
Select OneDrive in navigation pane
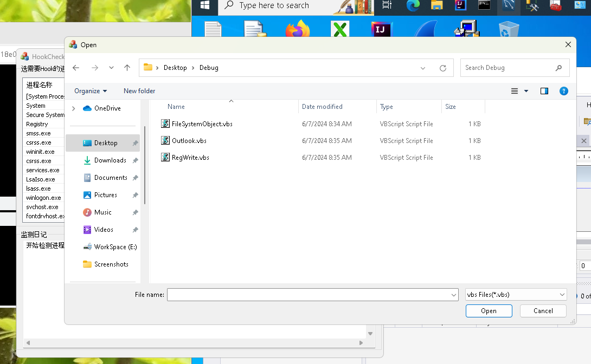107,108
